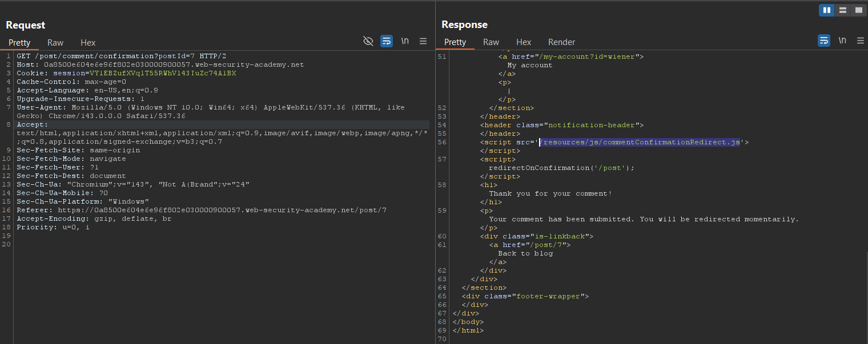
Task: Toggle hidden non-printable characters eye icon in Request
Action: (x=368, y=41)
